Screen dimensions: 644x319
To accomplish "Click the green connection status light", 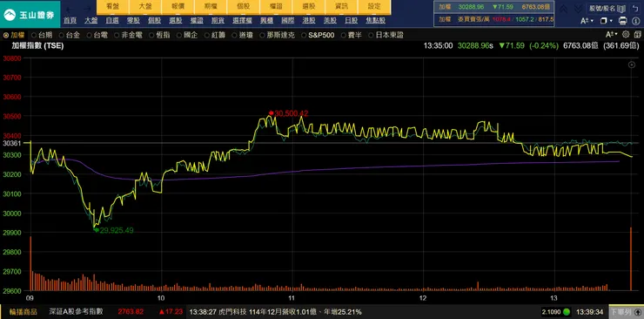I will point(567,312).
